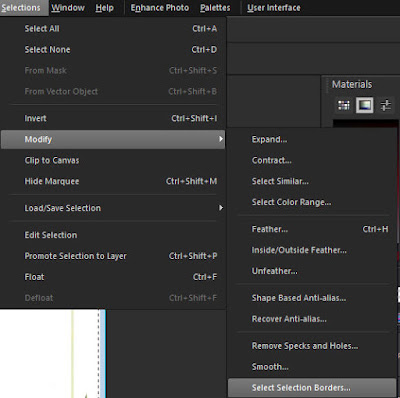Viewport: 400px width, 398px height.
Task: Choose Feather... from the submenu
Action: [x=312, y=229]
